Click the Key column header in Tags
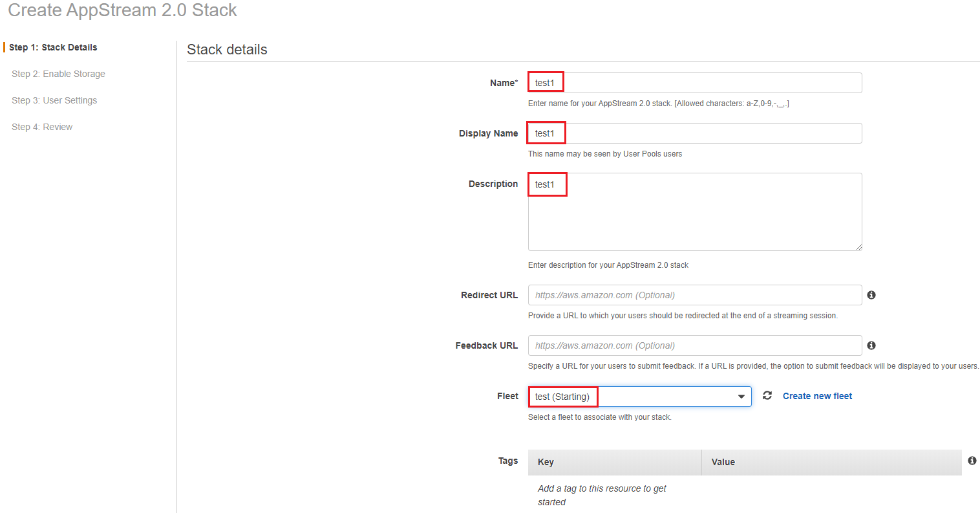980x513 pixels. pos(615,462)
